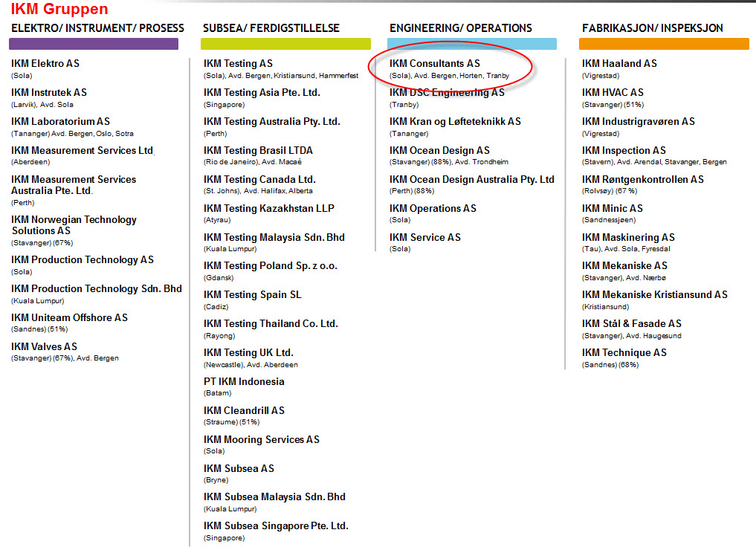Open IKM Ocean Design AS entry
The image size is (756, 550).
pos(439,151)
